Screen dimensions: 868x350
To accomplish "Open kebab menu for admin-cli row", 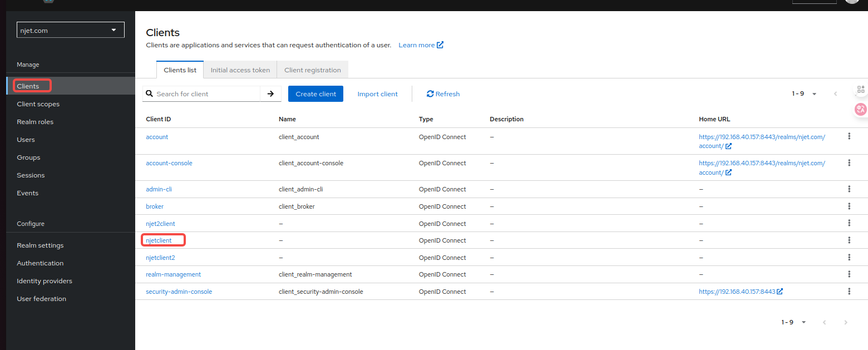I will pyautogui.click(x=849, y=189).
